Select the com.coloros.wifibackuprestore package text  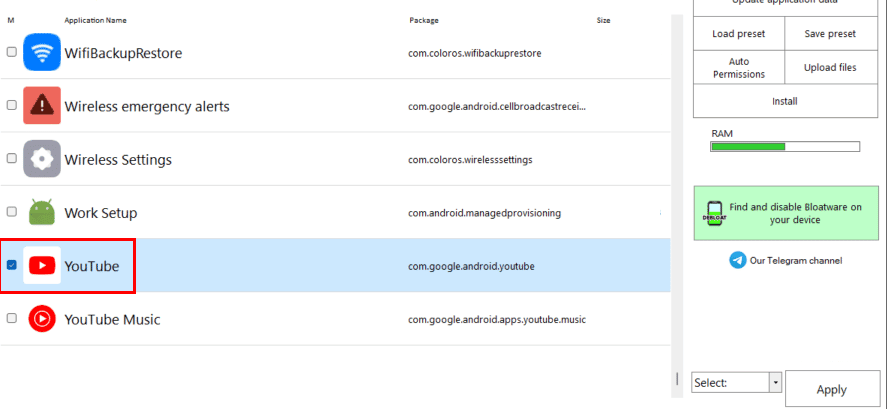click(475, 53)
